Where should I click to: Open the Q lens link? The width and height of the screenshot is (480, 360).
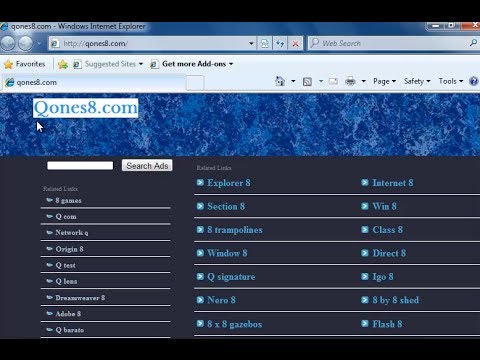click(x=66, y=281)
